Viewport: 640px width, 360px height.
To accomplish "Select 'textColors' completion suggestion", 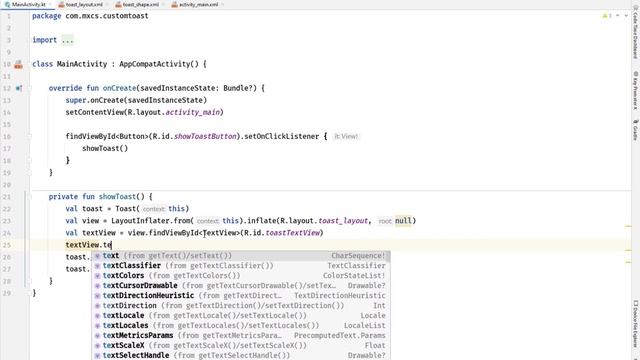I will 241,276.
